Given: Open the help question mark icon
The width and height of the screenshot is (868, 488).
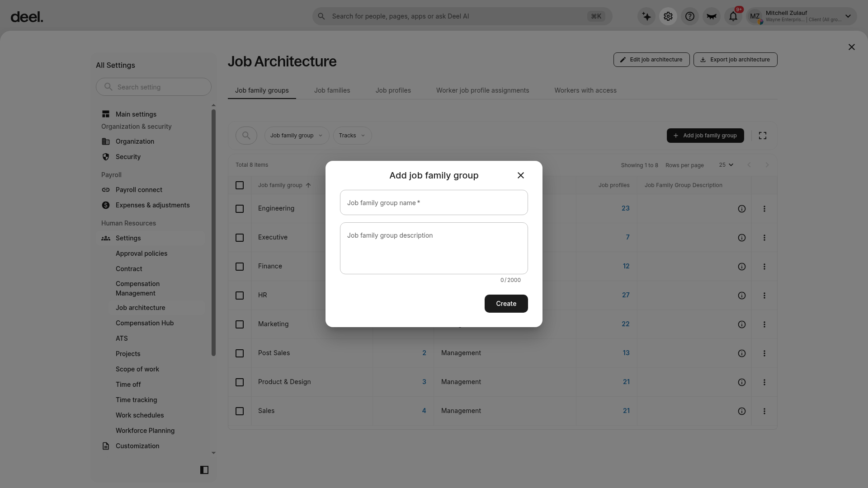Looking at the screenshot, I should click(x=690, y=16).
